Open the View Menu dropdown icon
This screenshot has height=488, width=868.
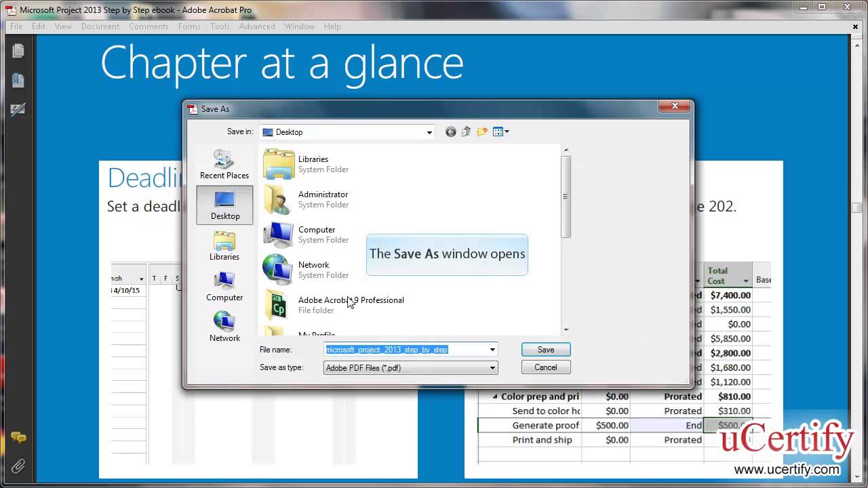click(x=501, y=132)
